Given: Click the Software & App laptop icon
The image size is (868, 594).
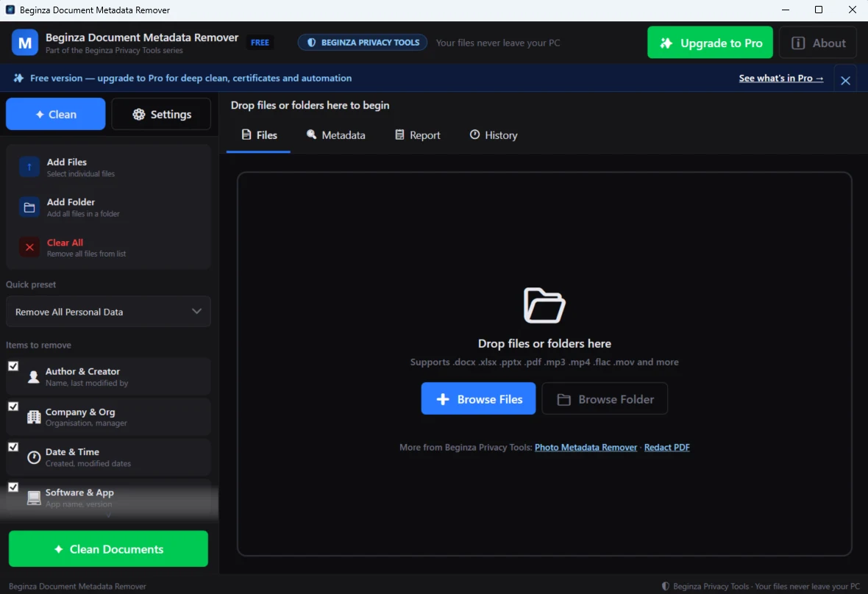Looking at the screenshot, I should pyautogui.click(x=34, y=498).
